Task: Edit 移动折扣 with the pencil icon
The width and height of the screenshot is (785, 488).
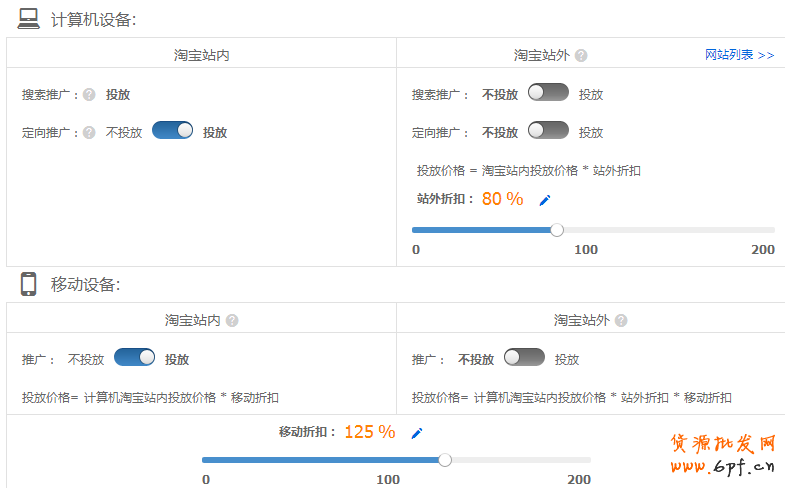Action: tap(417, 433)
